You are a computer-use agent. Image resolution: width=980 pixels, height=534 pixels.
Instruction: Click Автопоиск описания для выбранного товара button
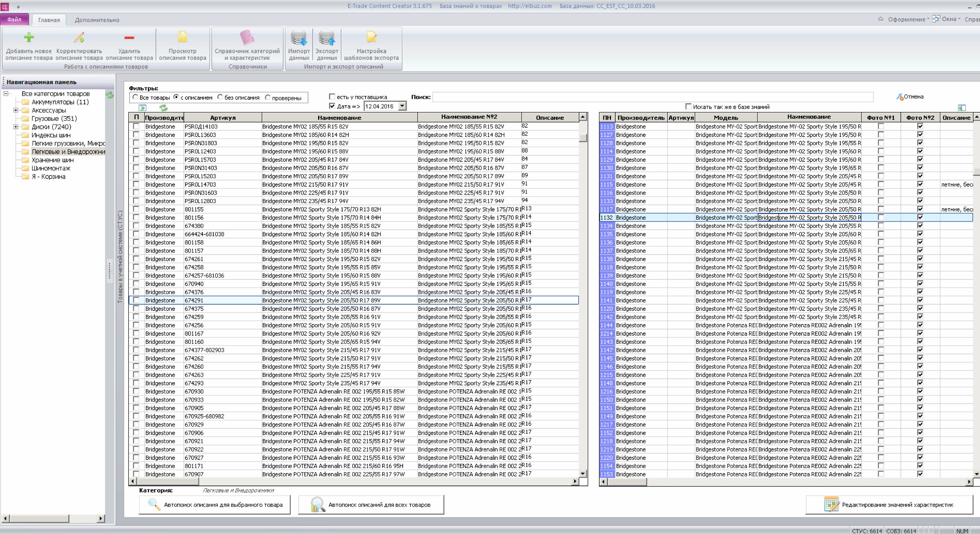(215, 505)
